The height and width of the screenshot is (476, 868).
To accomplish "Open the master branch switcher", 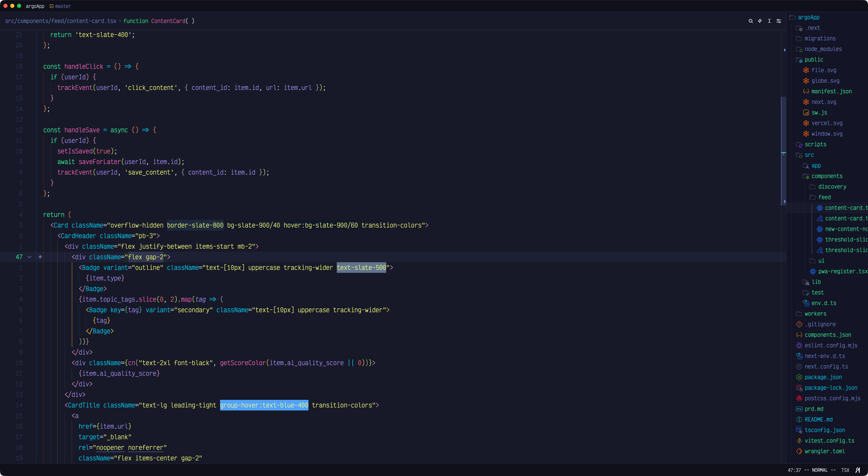I will tap(60, 6).
